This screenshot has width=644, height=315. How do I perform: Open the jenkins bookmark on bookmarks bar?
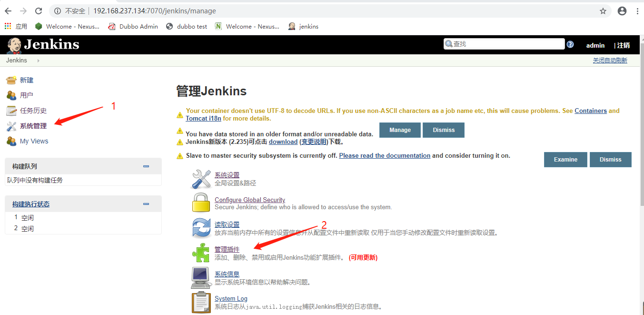(303, 26)
